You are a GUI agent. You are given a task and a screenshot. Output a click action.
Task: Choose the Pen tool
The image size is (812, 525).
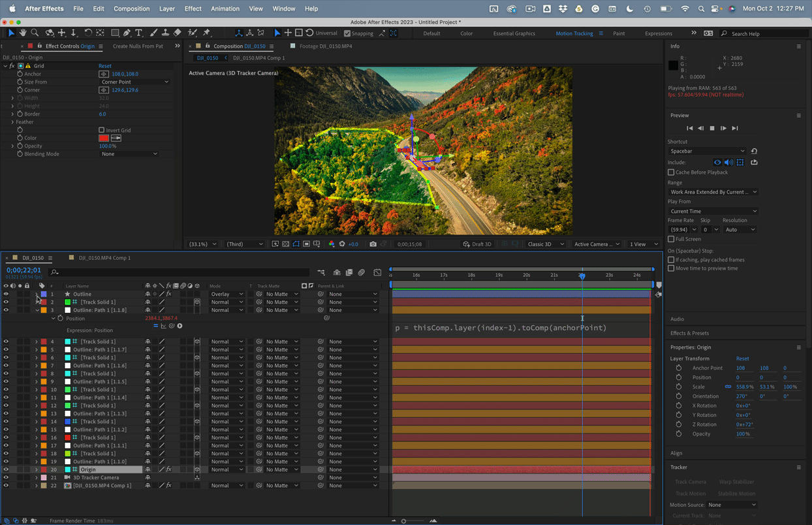[x=127, y=33]
